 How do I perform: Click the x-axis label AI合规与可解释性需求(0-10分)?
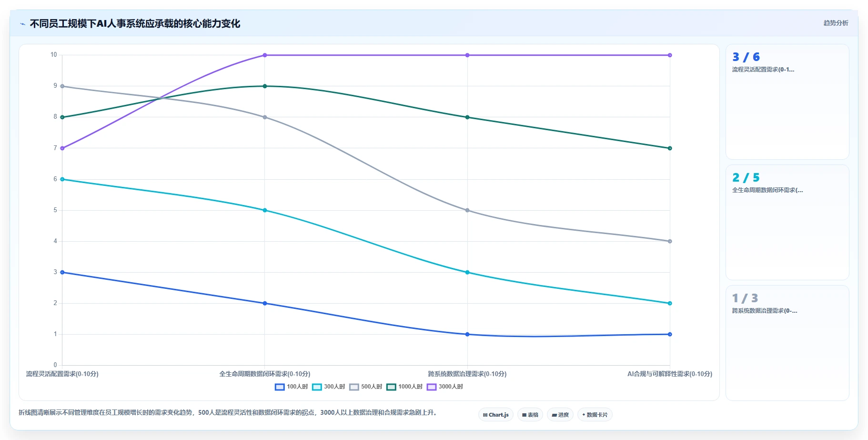(670, 374)
